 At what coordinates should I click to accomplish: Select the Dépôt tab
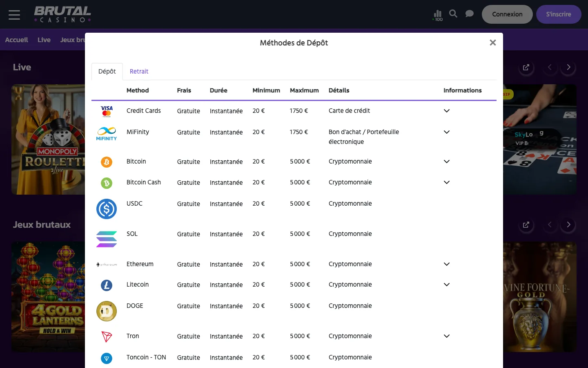107,72
